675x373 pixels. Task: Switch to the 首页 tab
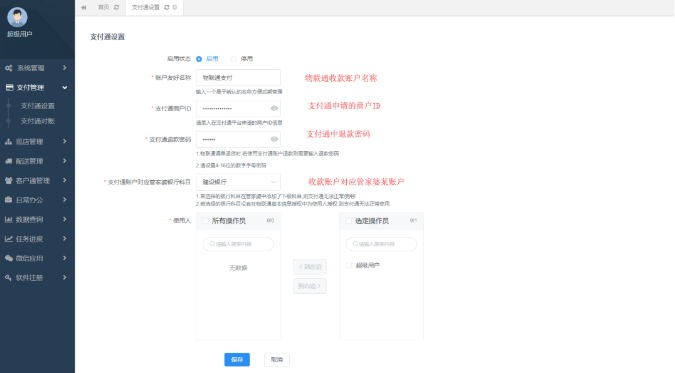pos(104,7)
